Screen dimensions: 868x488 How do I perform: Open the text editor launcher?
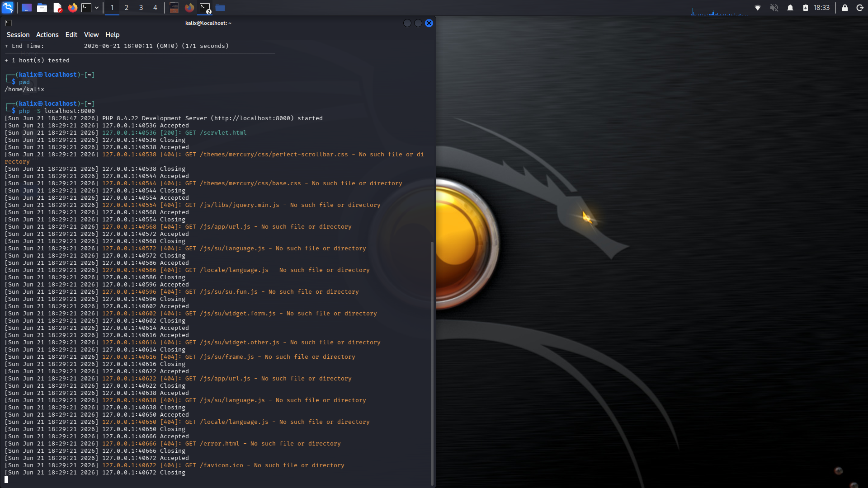(x=57, y=8)
